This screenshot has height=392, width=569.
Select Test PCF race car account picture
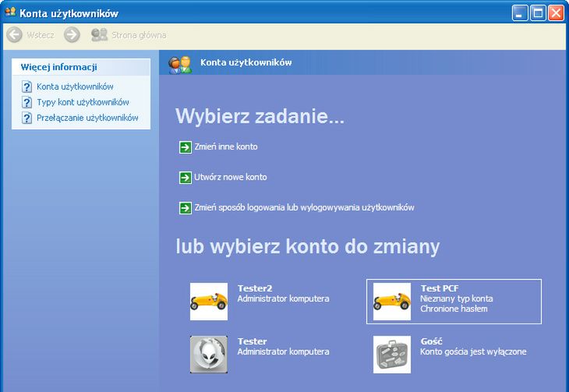[392, 302]
